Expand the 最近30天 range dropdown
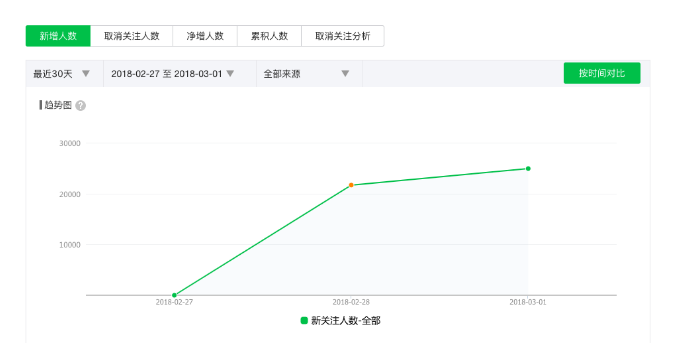 (64, 74)
